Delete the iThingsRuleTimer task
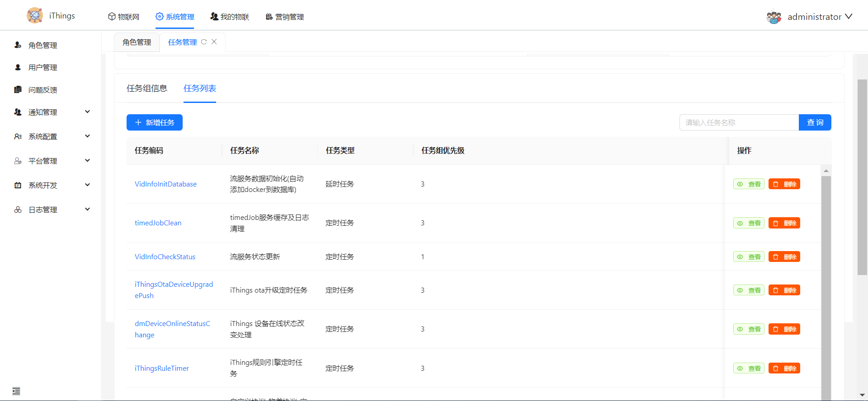 coord(784,368)
